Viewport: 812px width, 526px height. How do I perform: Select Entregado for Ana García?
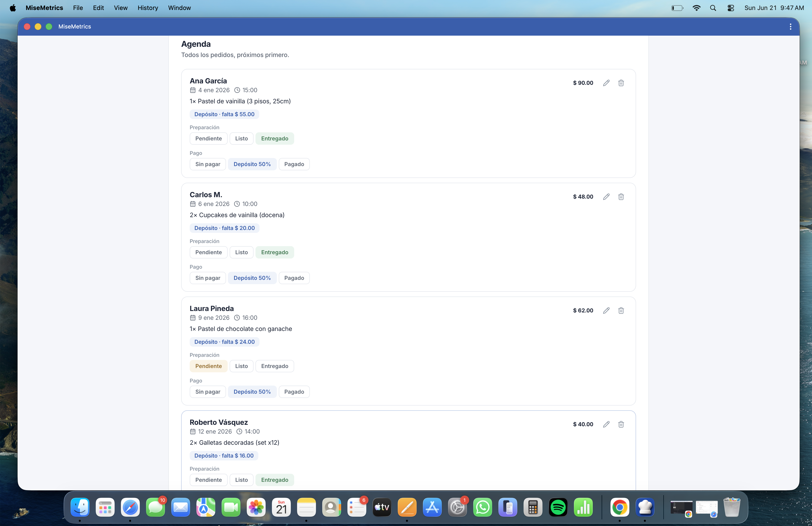point(275,139)
